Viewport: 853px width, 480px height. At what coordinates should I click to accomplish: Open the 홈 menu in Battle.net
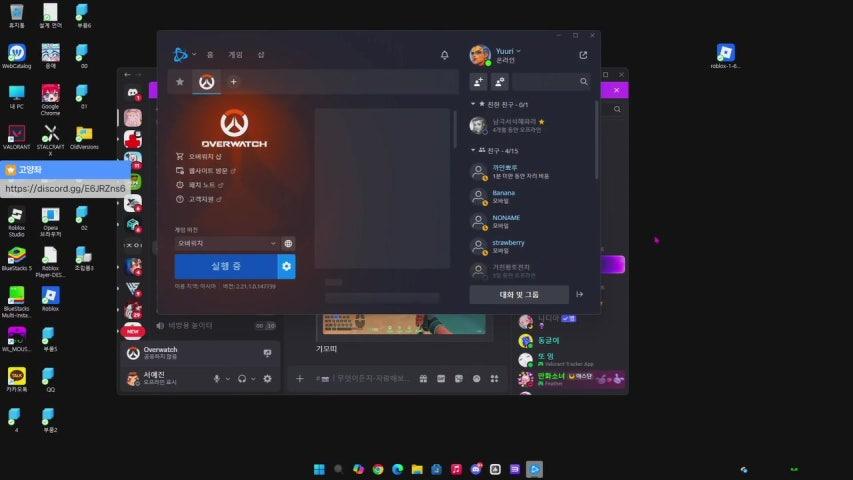click(210, 54)
